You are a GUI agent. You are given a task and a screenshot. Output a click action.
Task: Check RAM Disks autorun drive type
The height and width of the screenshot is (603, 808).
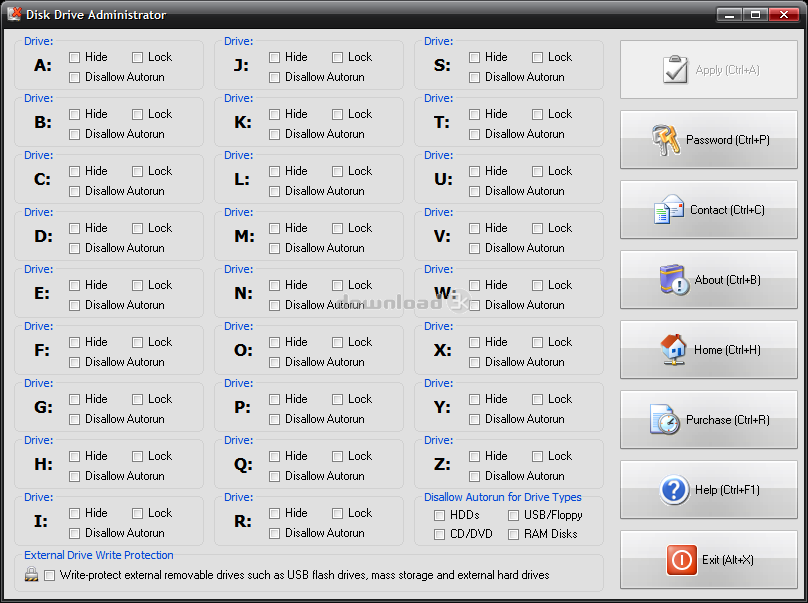pyautogui.click(x=513, y=534)
